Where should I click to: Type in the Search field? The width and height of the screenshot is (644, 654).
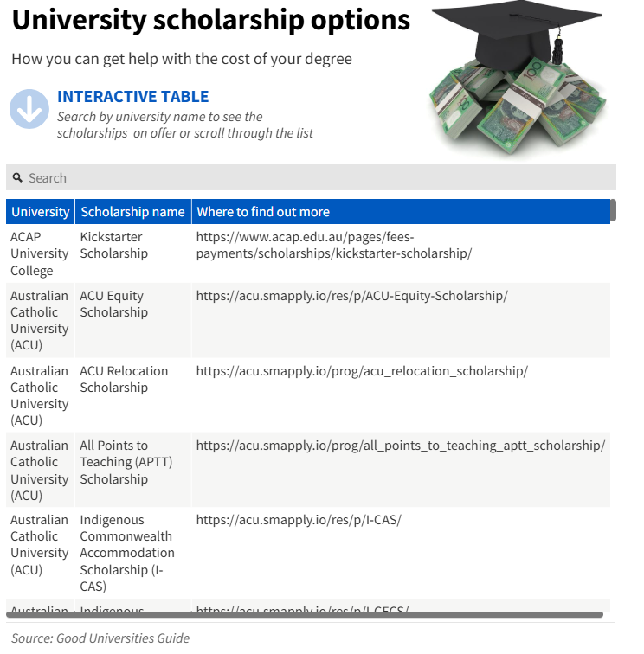[x=312, y=177]
